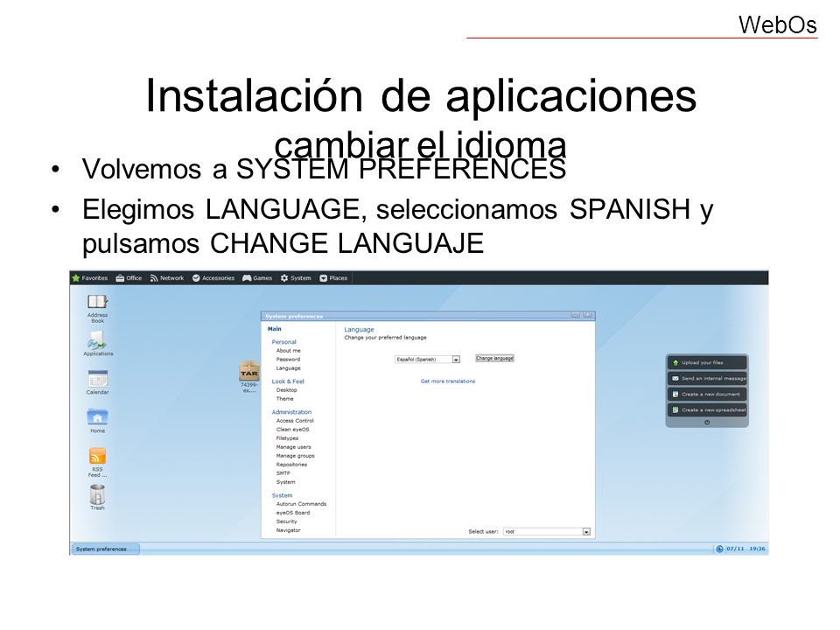840x630 pixels.
Task: Select Repositories in sidebar
Action: [x=292, y=465]
